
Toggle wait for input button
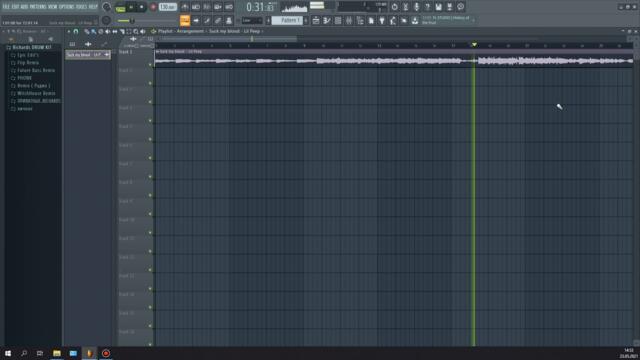(196, 7)
